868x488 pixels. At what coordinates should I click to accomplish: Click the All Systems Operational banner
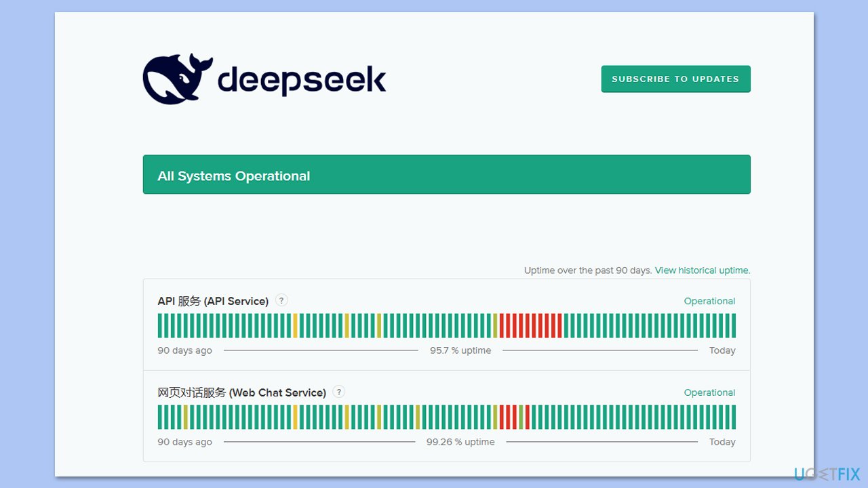pyautogui.click(x=446, y=175)
